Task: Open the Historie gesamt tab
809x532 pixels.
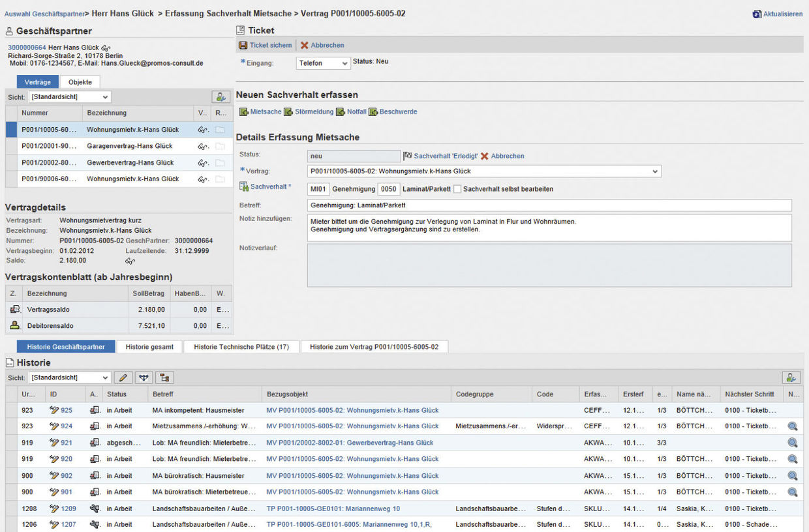Action: tap(149, 347)
